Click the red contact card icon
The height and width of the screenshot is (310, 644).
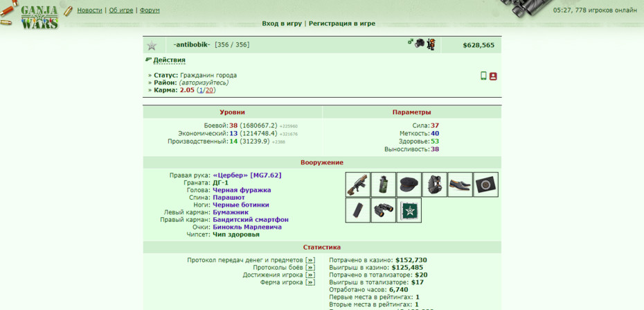[x=493, y=76]
